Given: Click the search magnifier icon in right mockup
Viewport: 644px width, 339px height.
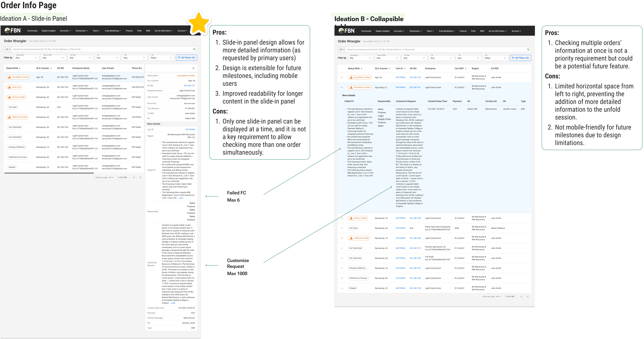Looking at the screenshot, I should [x=528, y=50].
